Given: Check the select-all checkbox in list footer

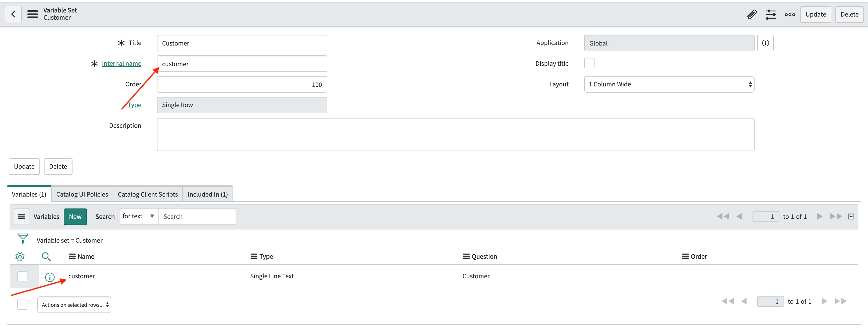Looking at the screenshot, I should 22,304.
